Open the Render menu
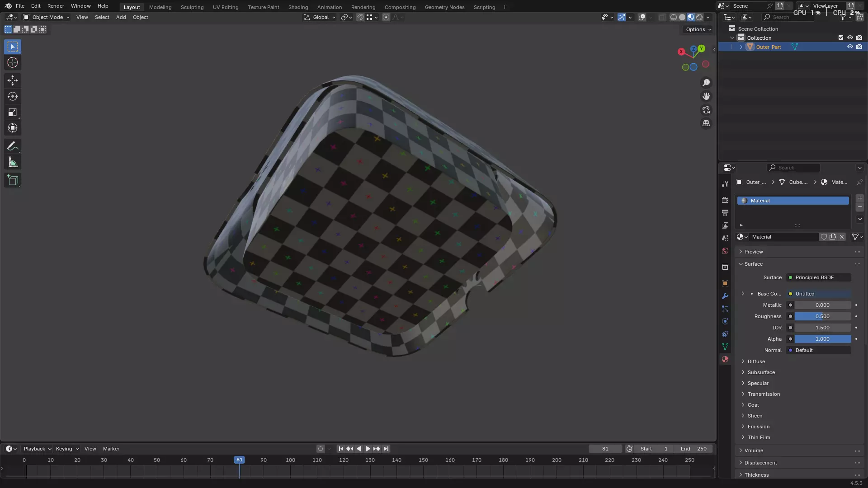The image size is (868, 488). pyautogui.click(x=56, y=6)
